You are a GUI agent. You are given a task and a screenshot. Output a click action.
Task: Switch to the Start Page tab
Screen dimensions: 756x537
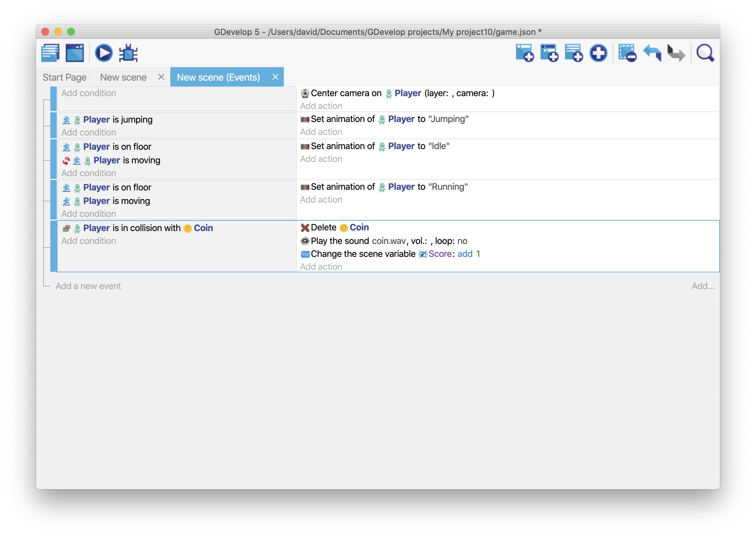point(65,77)
